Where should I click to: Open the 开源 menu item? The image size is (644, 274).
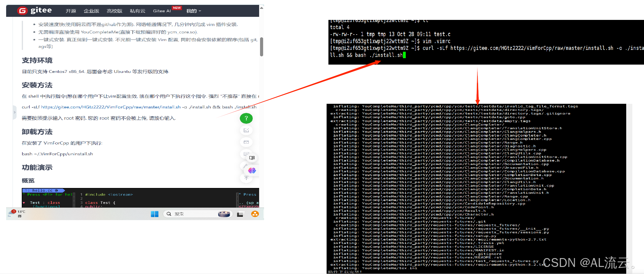[71, 11]
